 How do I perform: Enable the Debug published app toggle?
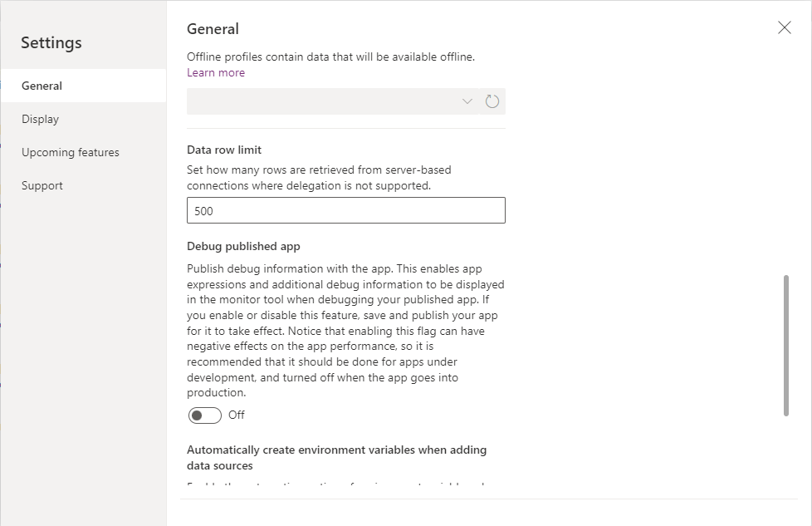click(x=204, y=415)
